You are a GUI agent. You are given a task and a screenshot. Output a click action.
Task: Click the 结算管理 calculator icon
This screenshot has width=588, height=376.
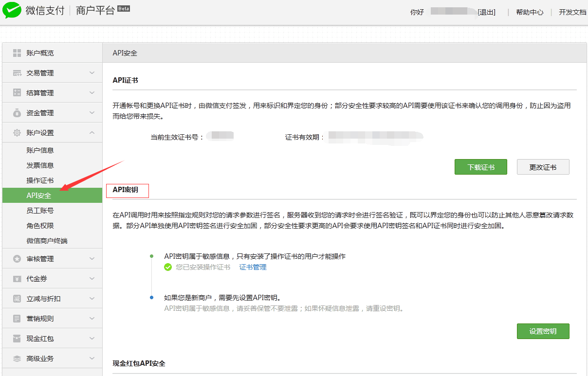point(17,93)
